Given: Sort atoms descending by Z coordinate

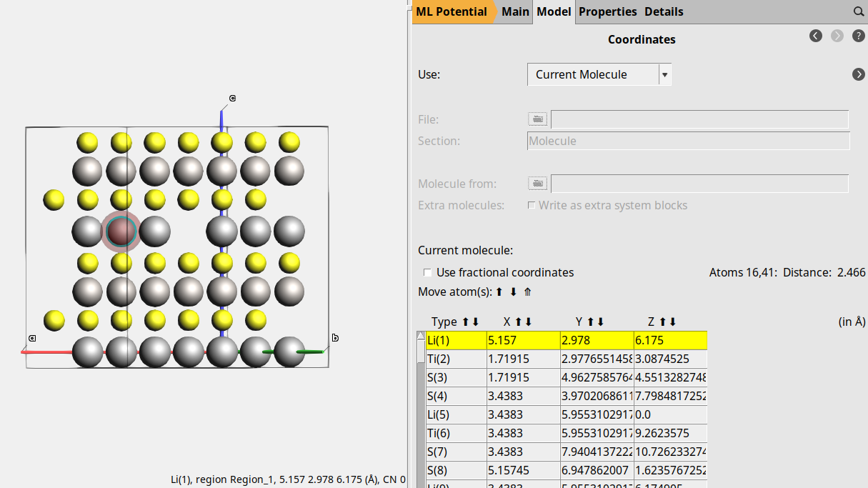Looking at the screenshot, I should click(x=672, y=322).
